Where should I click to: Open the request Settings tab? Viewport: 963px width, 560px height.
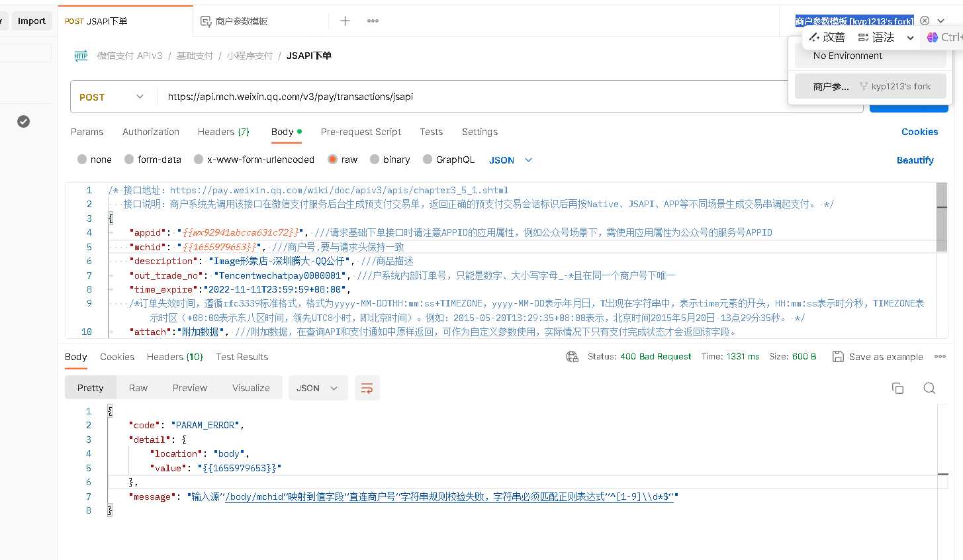click(x=480, y=132)
